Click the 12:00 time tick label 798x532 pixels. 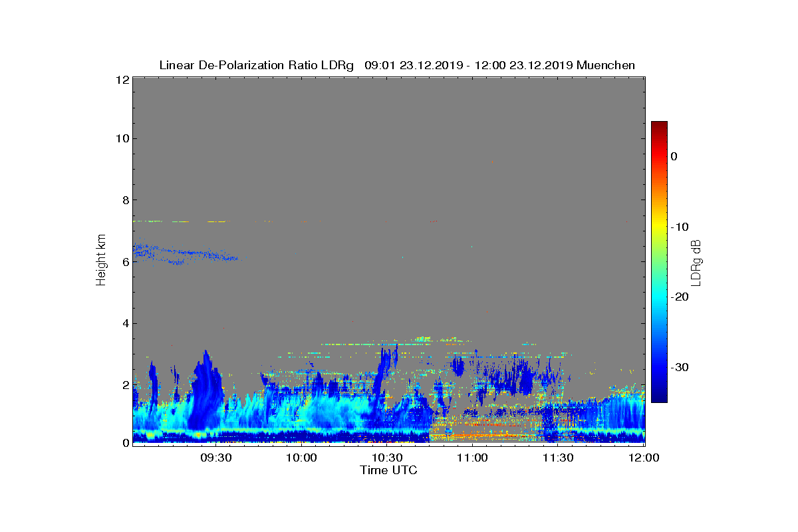pos(644,458)
